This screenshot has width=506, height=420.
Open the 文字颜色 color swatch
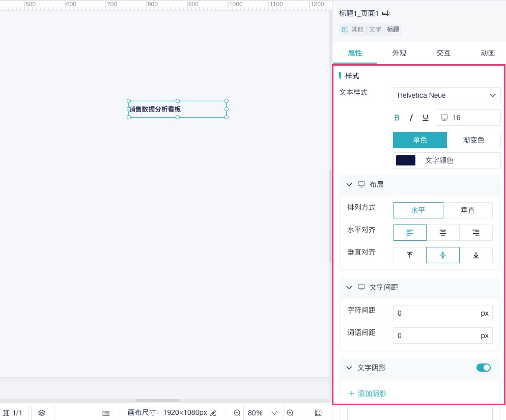click(x=406, y=160)
